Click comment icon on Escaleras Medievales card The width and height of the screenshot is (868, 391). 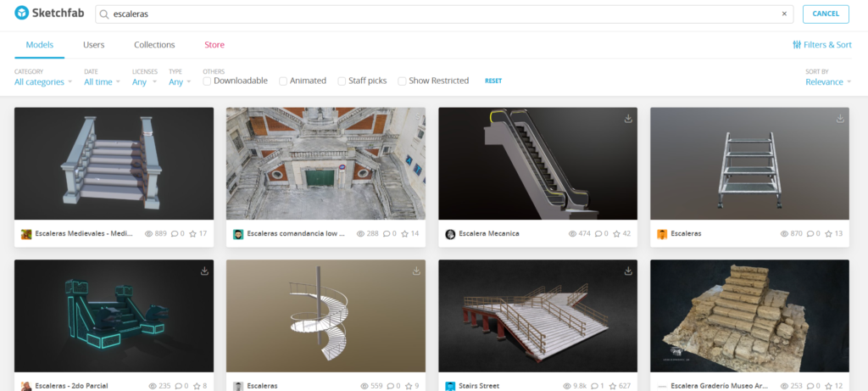[175, 234]
